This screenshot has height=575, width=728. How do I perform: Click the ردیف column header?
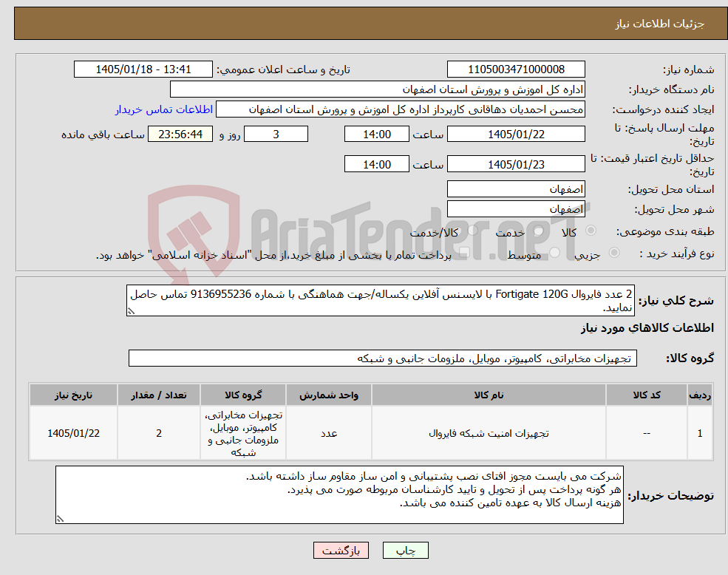tap(700, 395)
